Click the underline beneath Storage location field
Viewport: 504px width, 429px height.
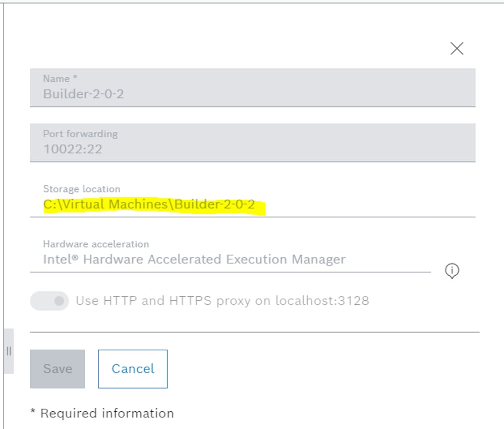point(252,217)
